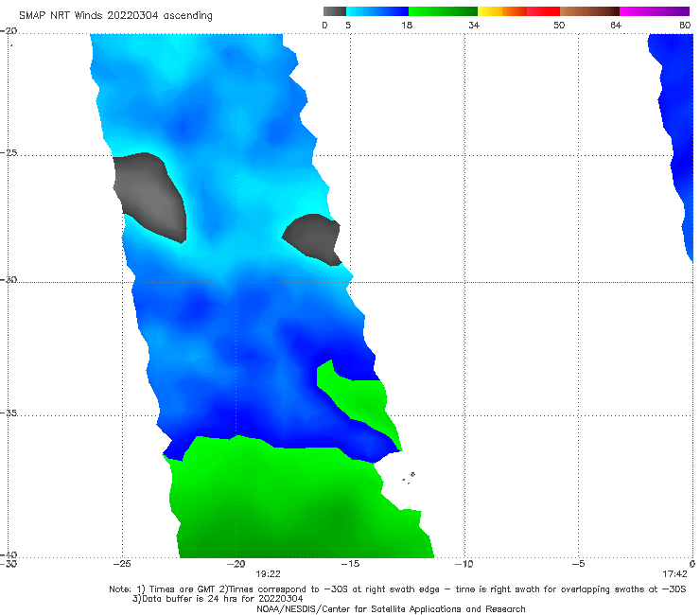Click the colorbar label '50'
The height and width of the screenshot is (615, 700).
coord(559,26)
